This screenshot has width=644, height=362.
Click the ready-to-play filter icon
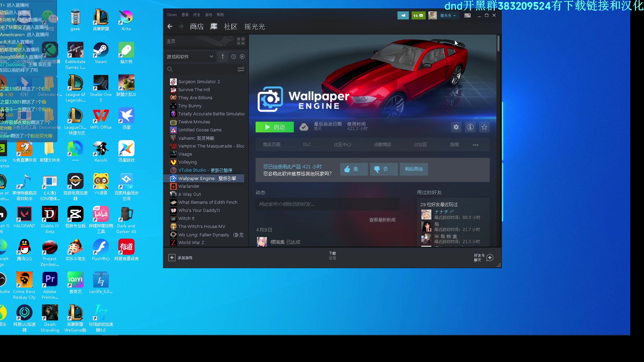pyautogui.click(x=242, y=57)
